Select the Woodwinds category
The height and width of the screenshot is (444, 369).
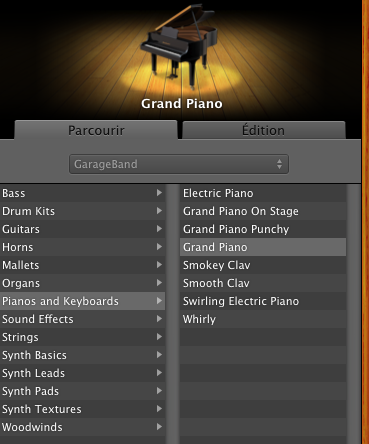(x=82, y=427)
